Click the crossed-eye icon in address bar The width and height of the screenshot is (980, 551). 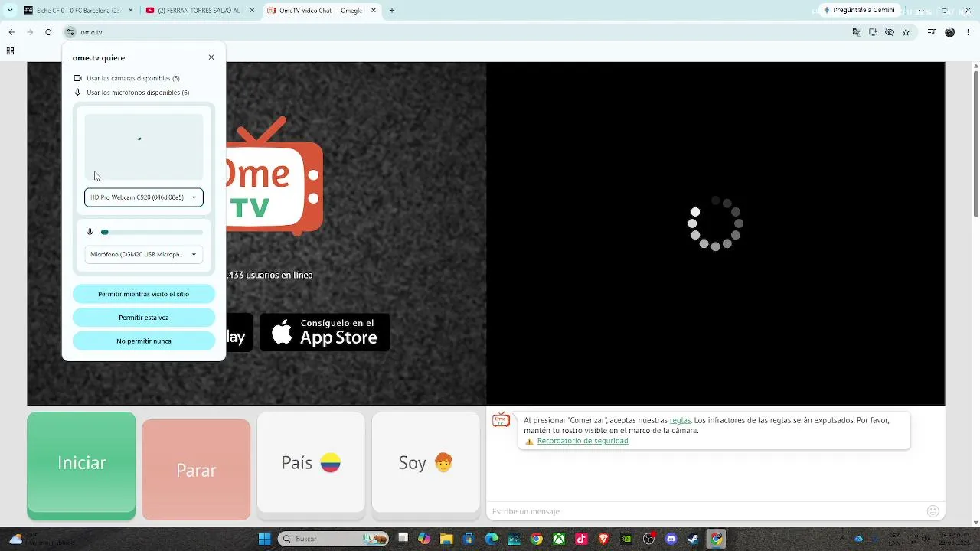click(890, 32)
